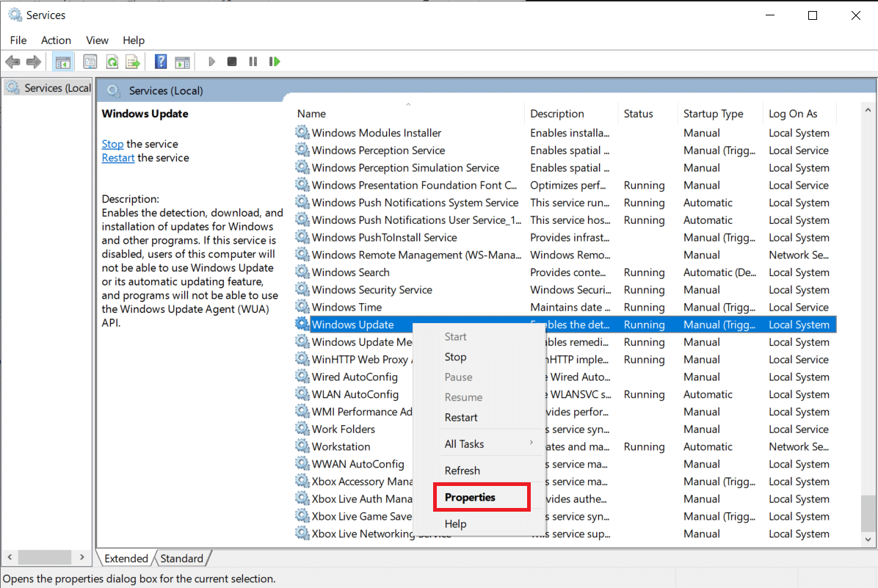Switch to the Standard tab

[x=181, y=558]
